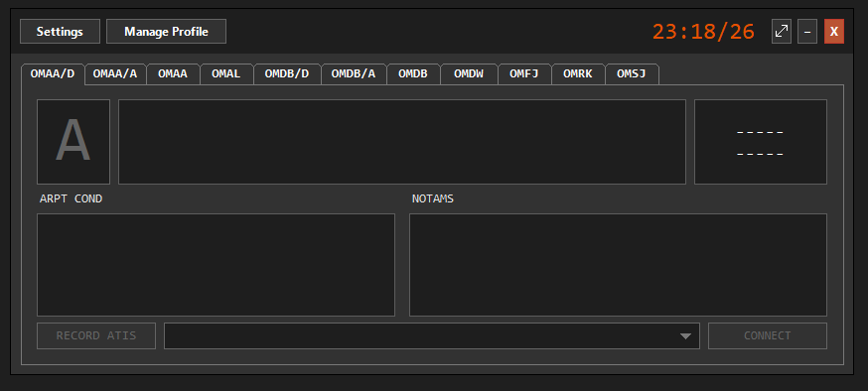Open the OMRK tab

point(578,74)
